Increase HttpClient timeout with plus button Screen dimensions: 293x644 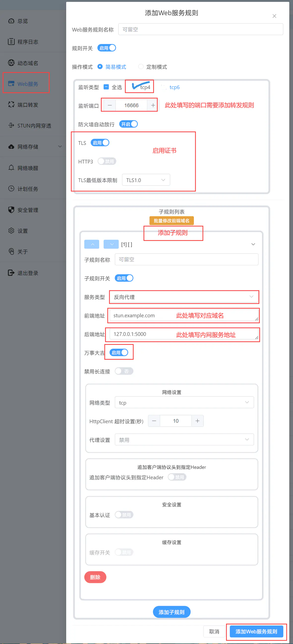pyautogui.click(x=197, y=421)
